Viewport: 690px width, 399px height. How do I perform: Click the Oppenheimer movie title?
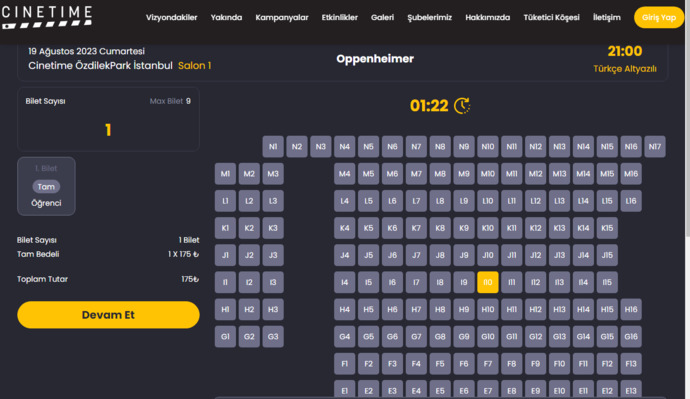click(x=375, y=59)
